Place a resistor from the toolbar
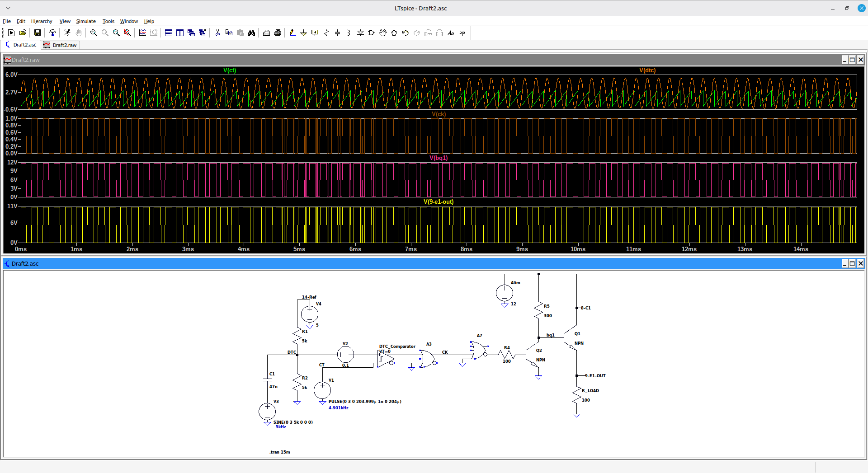Image resolution: width=868 pixels, height=473 pixels. coord(326,33)
